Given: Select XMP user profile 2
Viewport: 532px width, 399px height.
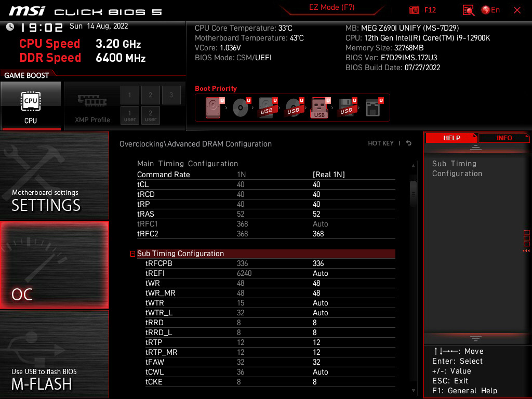Looking at the screenshot, I should click(x=150, y=115).
